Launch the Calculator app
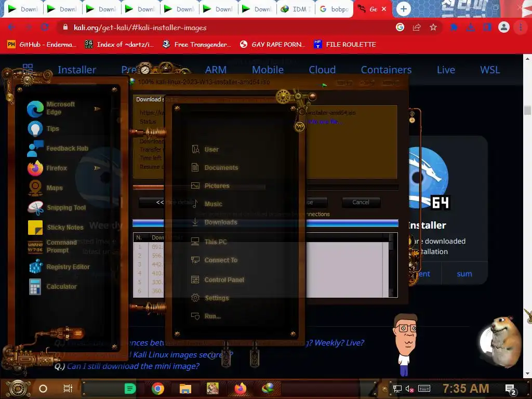 (x=54, y=286)
